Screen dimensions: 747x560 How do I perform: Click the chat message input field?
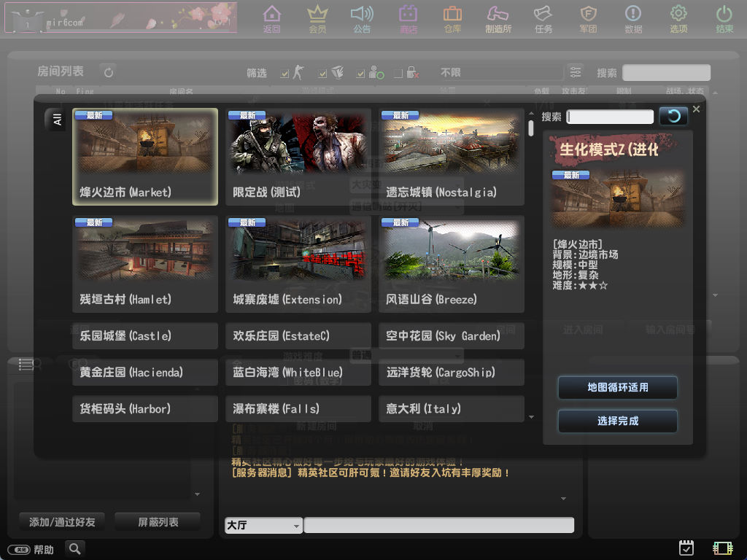(x=438, y=525)
